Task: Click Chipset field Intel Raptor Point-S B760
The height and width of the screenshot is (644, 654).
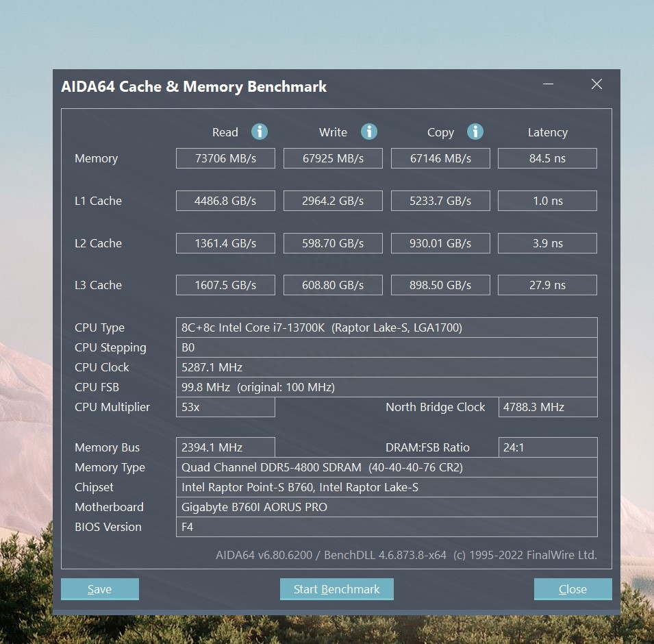Action: coord(387,487)
